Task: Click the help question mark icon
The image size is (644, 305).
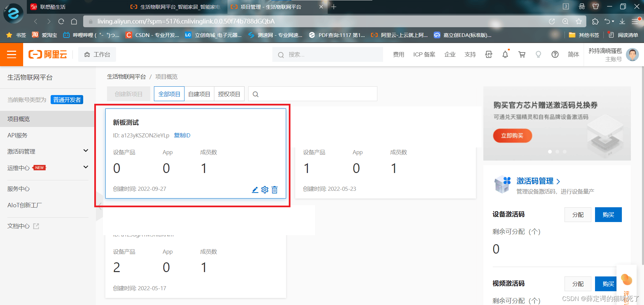Action: [555, 54]
